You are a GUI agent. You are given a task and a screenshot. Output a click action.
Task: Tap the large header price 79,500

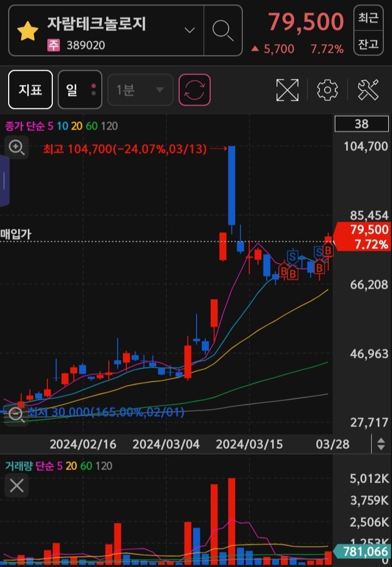pos(306,22)
